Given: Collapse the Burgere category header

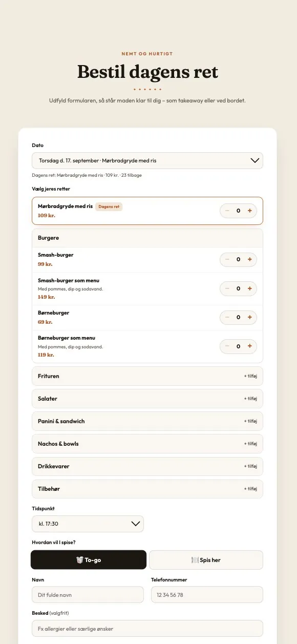Looking at the screenshot, I should pos(147,238).
